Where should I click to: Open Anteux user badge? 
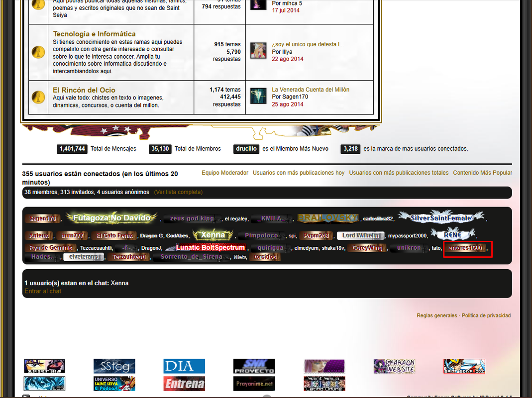tap(39, 235)
